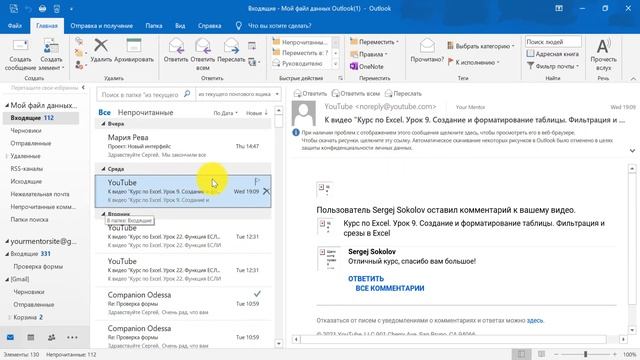
Task: Click info bar about display problems
Action: point(457,140)
